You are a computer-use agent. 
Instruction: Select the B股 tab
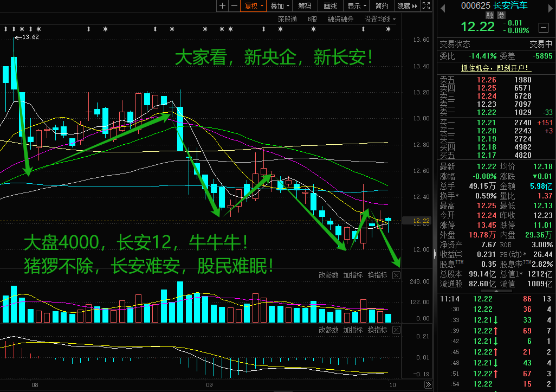[x=312, y=19]
